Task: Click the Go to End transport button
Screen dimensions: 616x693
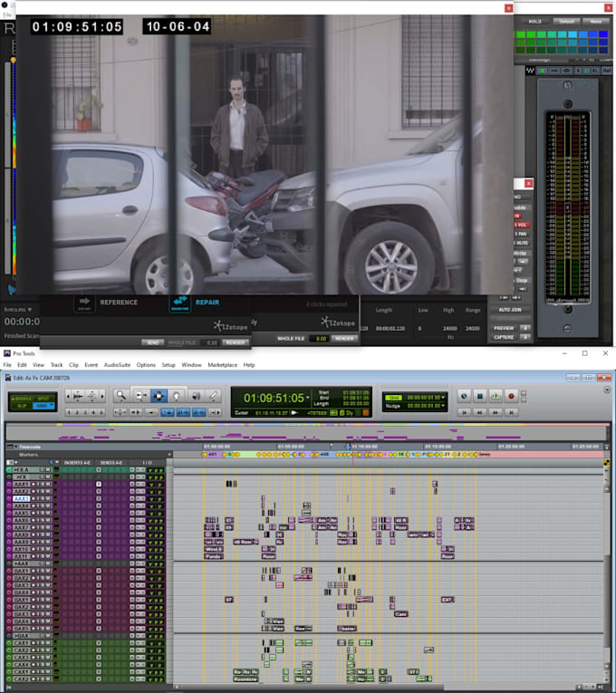Action: click(x=511, y=412)
